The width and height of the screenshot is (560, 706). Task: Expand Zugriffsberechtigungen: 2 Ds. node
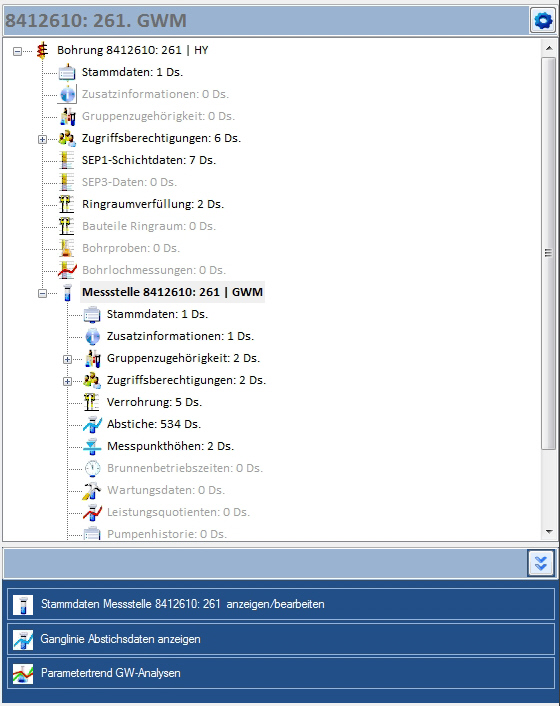coord(67,381)
